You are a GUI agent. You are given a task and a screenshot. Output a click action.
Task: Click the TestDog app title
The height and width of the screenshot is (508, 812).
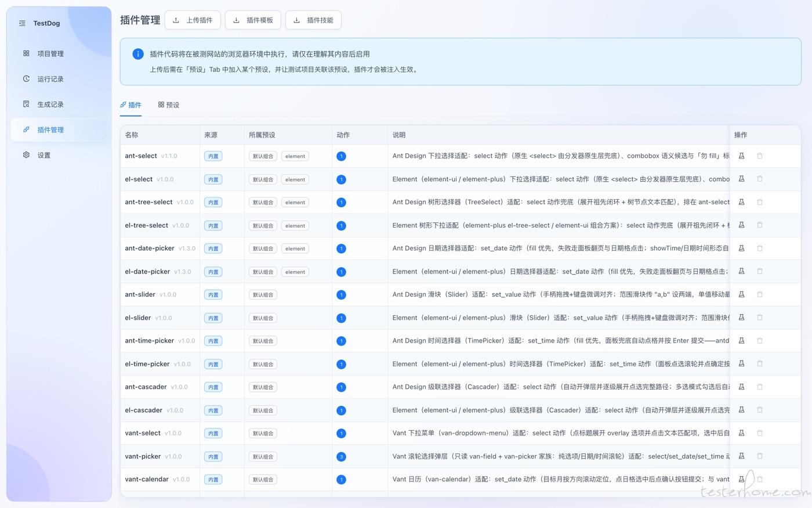46,23
